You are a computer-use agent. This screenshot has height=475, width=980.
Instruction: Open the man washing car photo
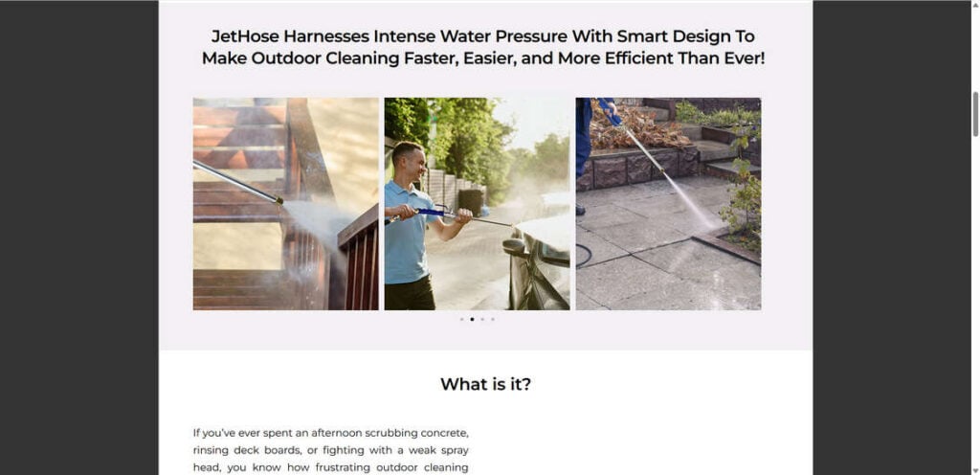click(x=477, y=204)
